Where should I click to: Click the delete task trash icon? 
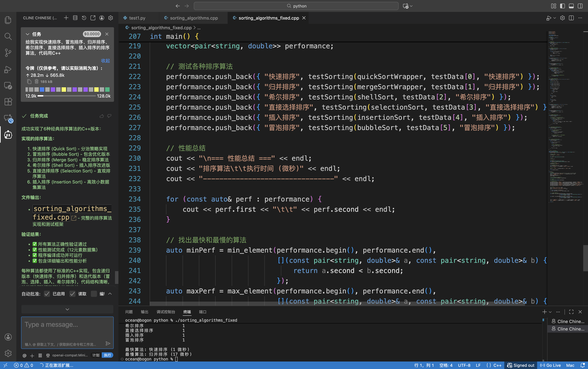pyautogui.click(x=37, y=82)
